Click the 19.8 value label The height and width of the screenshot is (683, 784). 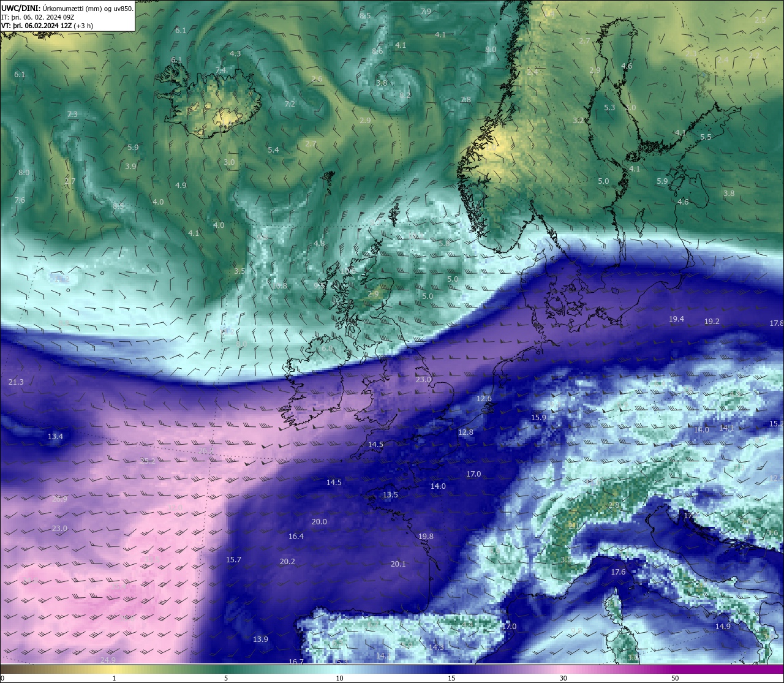pos(426,537)
